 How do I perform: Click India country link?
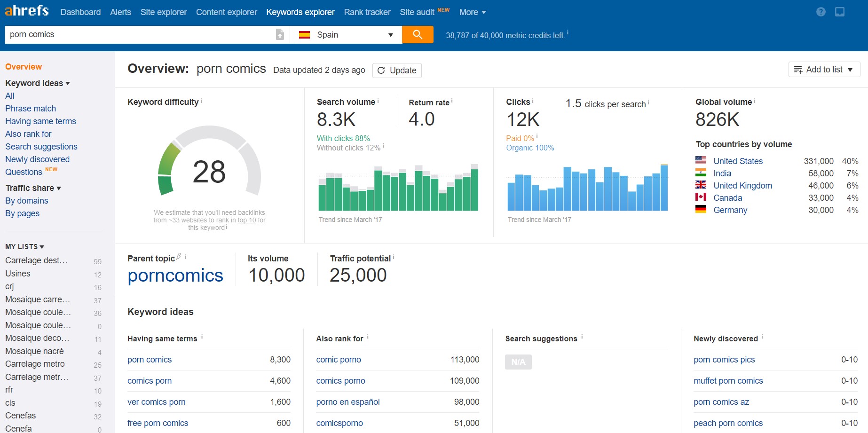[x=722, y=173]
